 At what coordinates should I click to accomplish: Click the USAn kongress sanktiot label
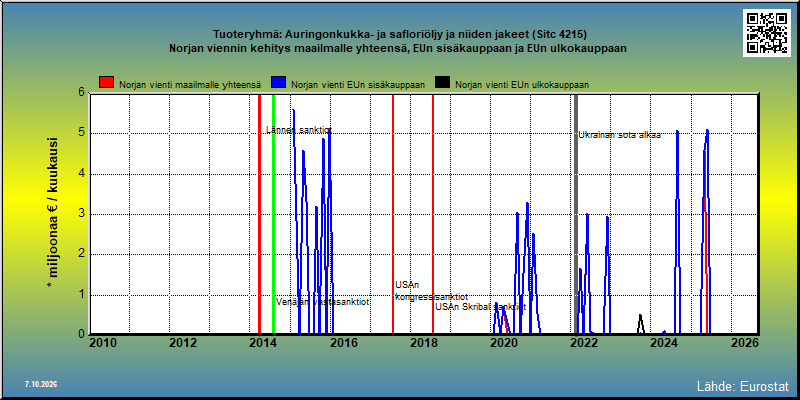[431, 291]
